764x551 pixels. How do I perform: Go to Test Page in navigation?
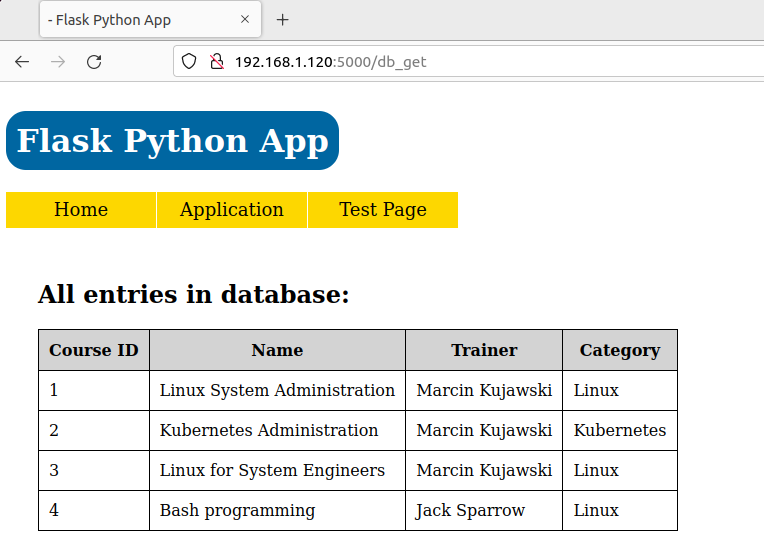pyautogui.click(x=383, y=210)
